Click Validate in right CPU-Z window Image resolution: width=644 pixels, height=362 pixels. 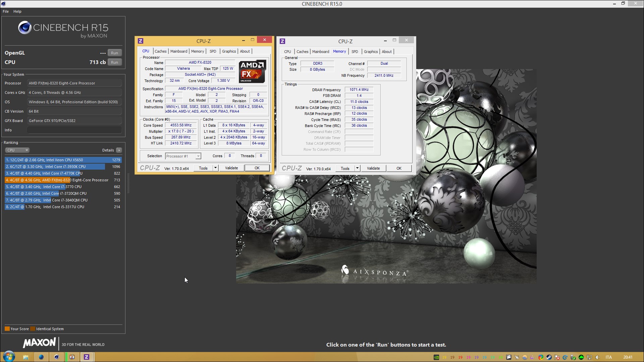click(373, 168)
